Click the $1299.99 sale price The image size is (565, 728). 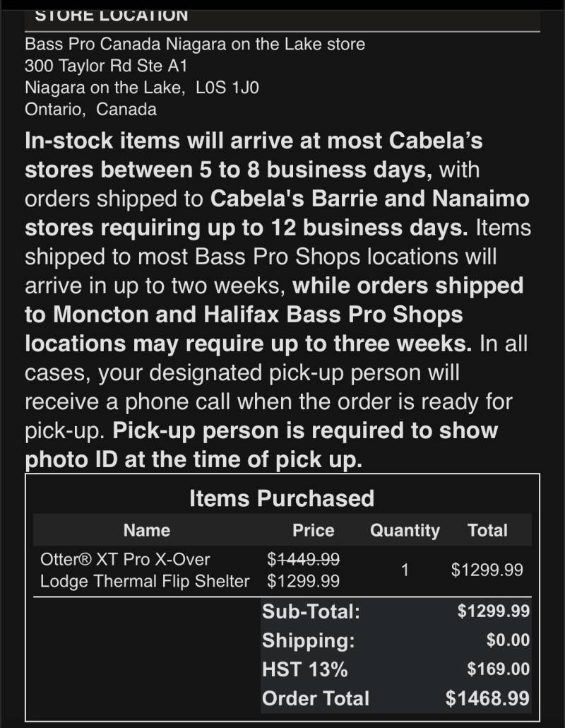[304, 581]
